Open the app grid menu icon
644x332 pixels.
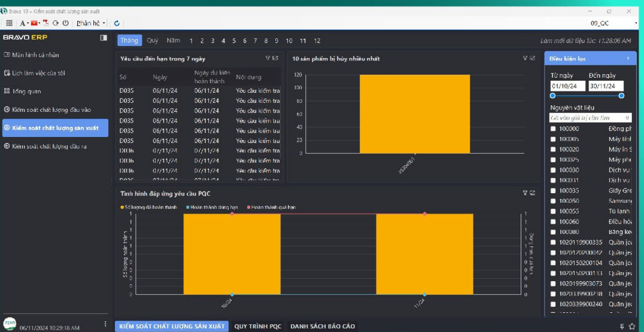[x=9, y=23]
